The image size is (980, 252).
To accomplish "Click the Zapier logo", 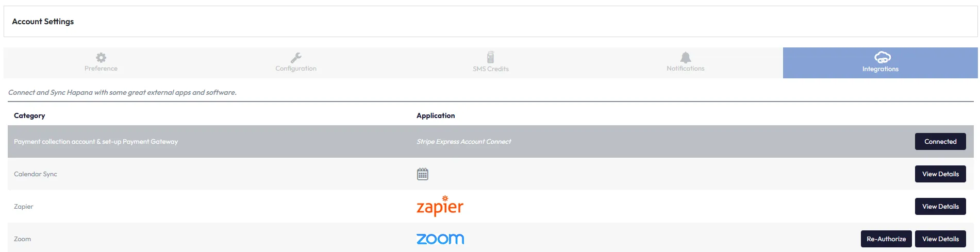I will [440, 206].
